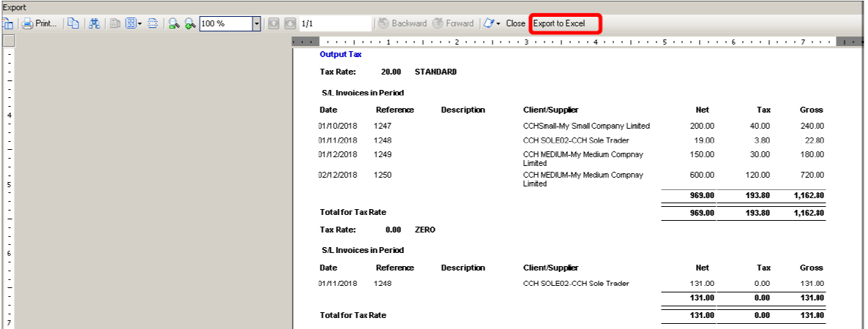Click the date 01/10/2018

(338, 126)
